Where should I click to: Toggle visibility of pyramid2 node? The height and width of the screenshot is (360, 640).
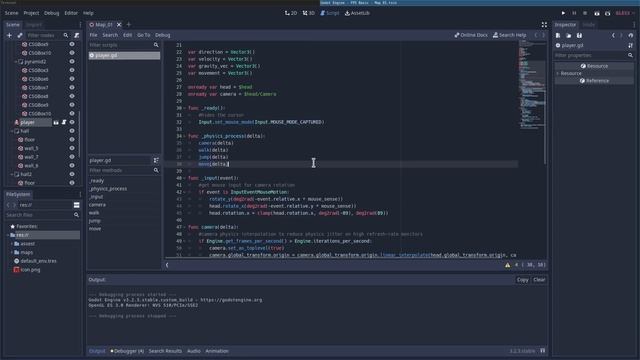point(72,62)
